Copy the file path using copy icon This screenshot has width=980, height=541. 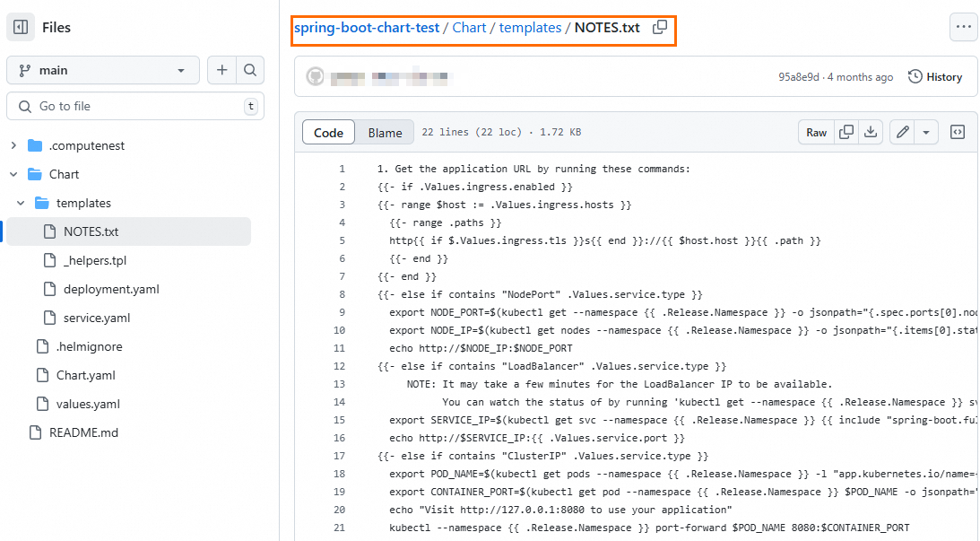(660, 27)
